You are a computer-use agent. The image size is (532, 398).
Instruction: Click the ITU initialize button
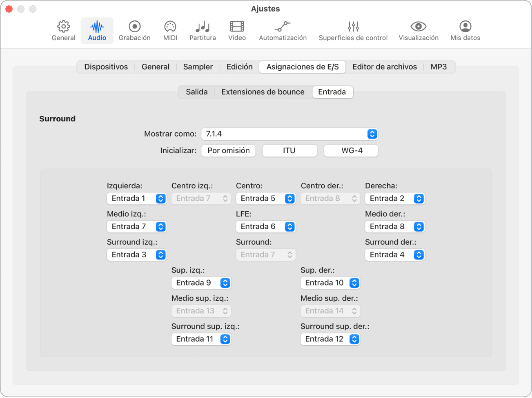point(289,151)
